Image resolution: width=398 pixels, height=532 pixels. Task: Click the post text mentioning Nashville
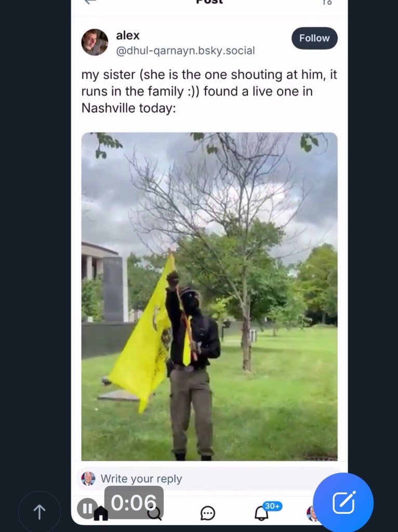[x=209, y=92]
